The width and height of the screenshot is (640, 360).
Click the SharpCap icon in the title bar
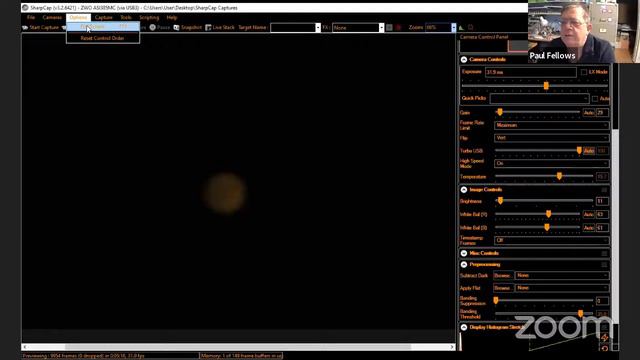click(x=25, y=7)
